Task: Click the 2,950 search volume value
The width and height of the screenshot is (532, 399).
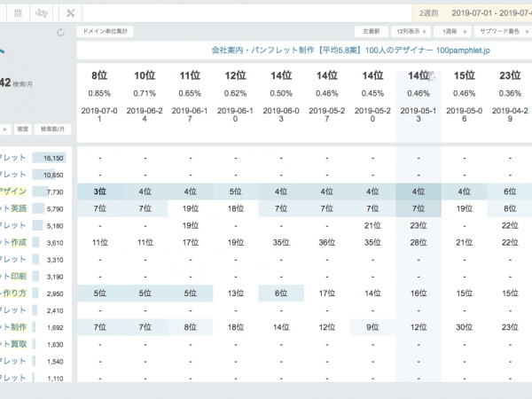Action: click(55, 293)
